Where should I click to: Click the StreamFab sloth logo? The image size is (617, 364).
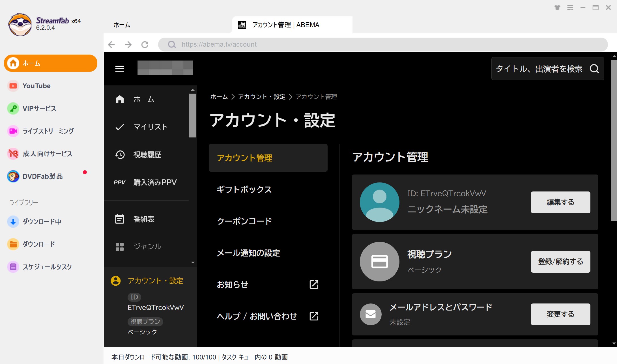tap(20, 25)
